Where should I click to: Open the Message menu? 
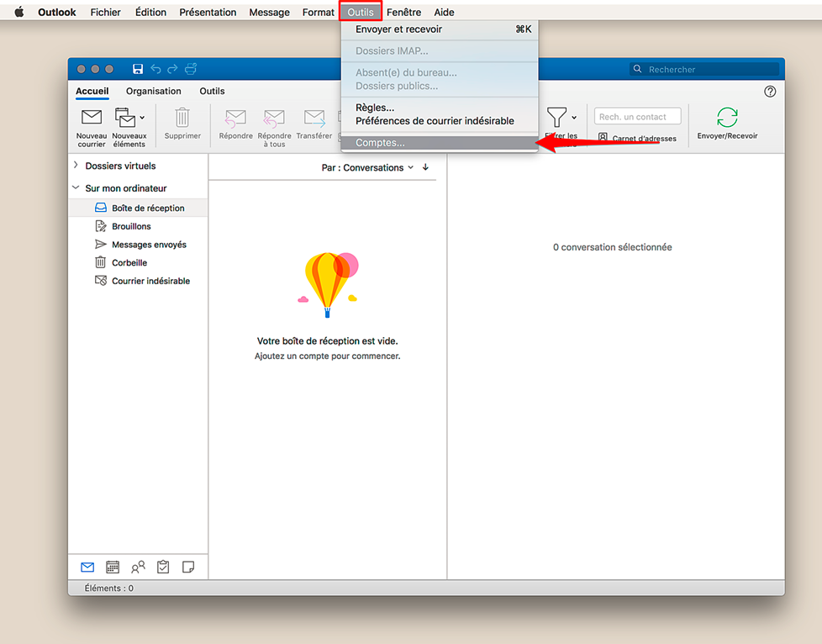(x=270, y=12)
